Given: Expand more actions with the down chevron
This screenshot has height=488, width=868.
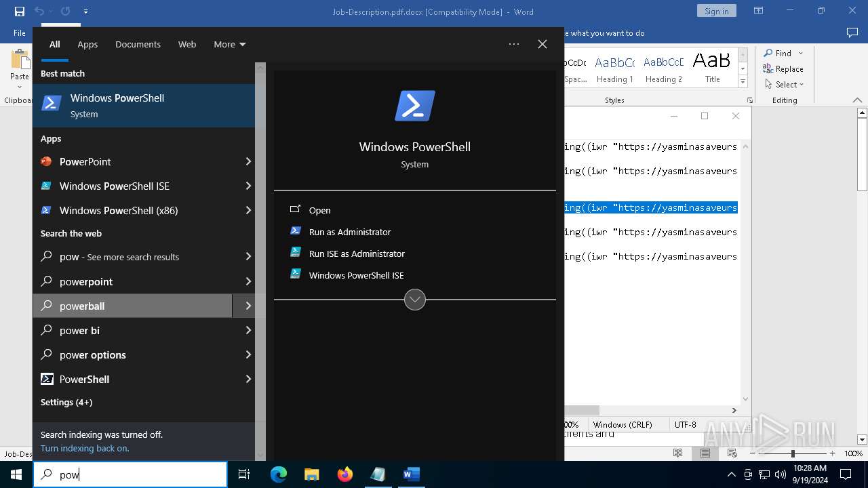Looking at the screenshot, I should [415, 300].
